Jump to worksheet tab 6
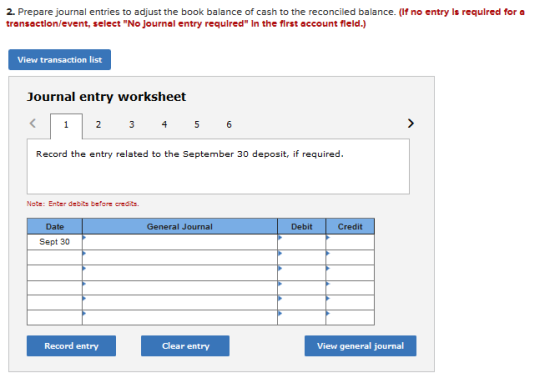 coord(229,124)
